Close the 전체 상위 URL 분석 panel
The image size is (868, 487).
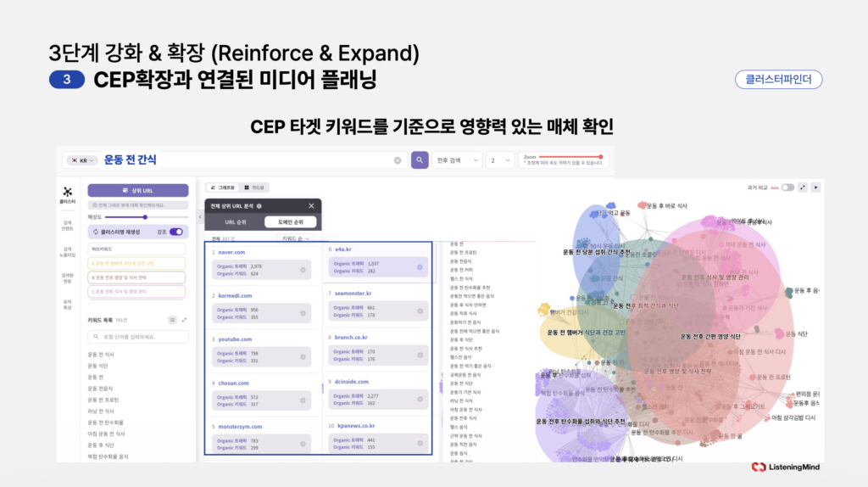click(311, 205)
